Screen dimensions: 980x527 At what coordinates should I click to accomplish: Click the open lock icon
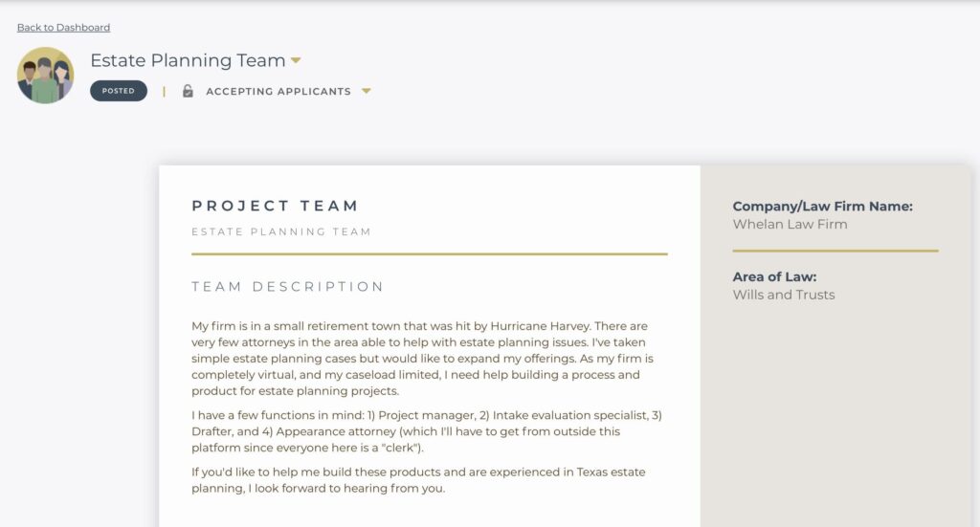(188, 91)
